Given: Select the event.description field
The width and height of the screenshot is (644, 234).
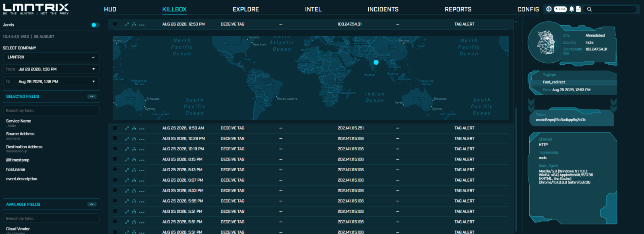Looking at the screenshot, I should click(x=22, y=179).
